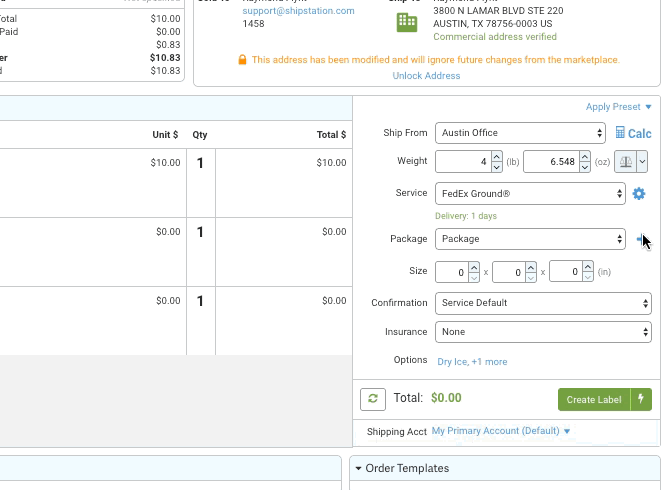The height and width of the screenshot is (490, 668).
Task: Open FedEx service settings gear
Action: [639, 194]
